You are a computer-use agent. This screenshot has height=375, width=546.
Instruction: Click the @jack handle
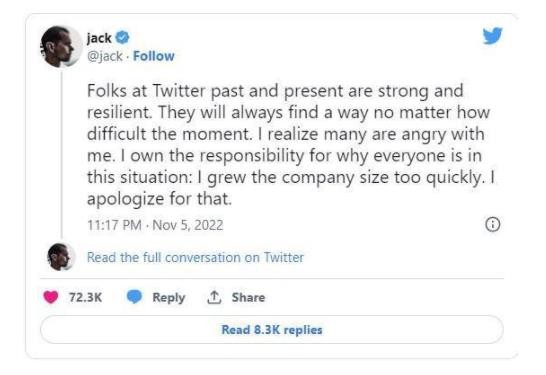[x=104, y=56]
